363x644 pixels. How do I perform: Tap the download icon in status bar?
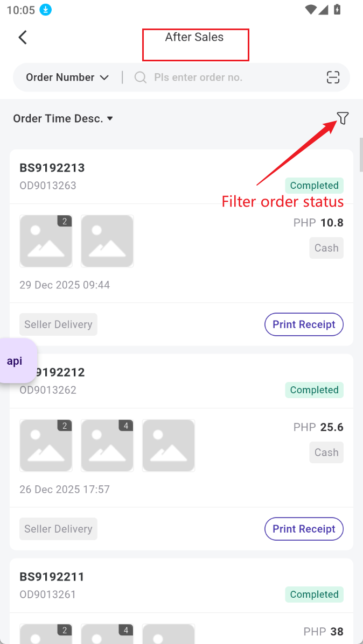coord(46,10)
